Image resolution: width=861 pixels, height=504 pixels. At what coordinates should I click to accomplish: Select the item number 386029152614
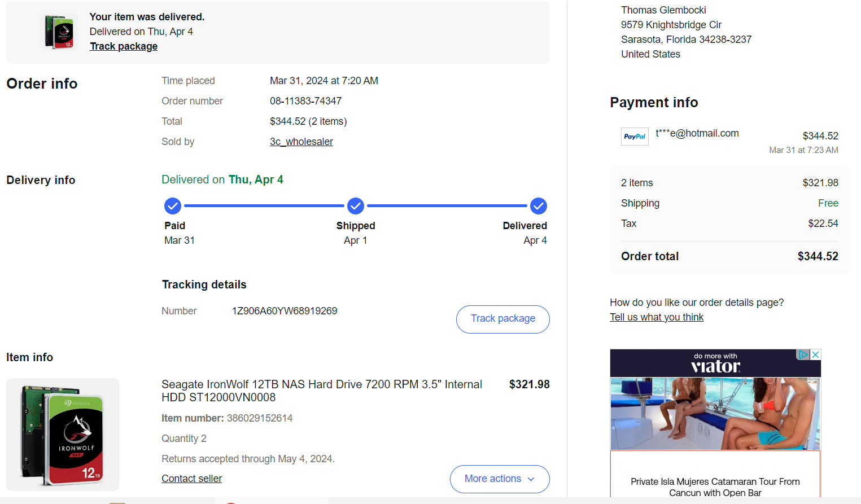tap(260, 418)
